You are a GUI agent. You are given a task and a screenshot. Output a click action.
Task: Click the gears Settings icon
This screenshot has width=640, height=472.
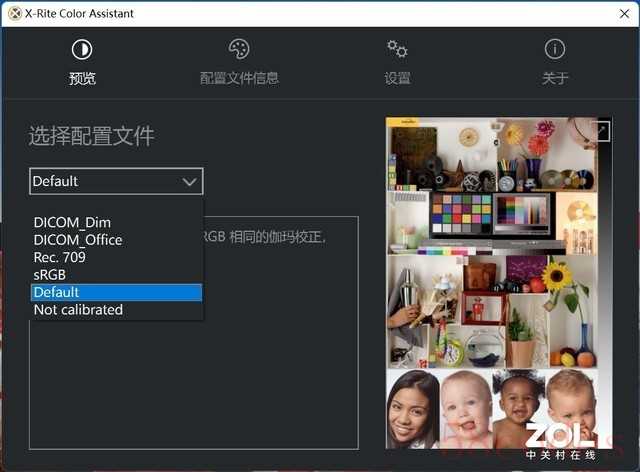[x=397, y=49]
